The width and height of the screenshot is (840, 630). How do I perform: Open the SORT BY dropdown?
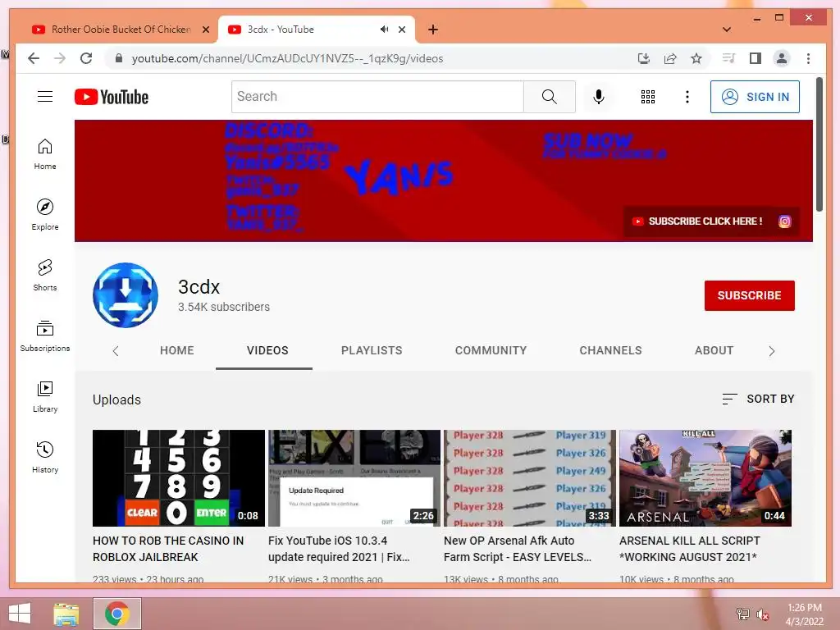758,399
